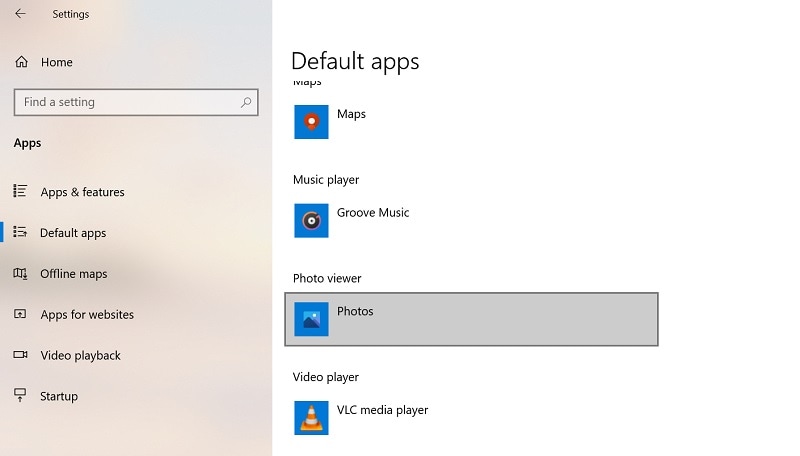The image size is (800, 456).
Task: Click the Maps app icon
Action: [311, 122]
